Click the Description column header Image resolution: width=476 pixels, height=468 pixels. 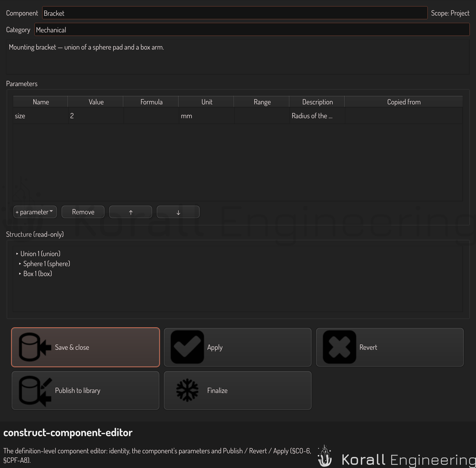(317, 102)
